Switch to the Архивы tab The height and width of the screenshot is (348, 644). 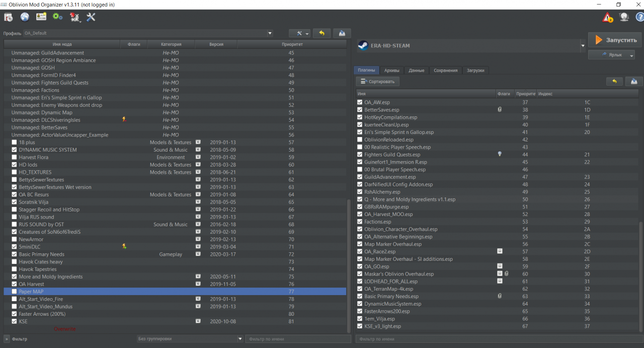[391, 71]
